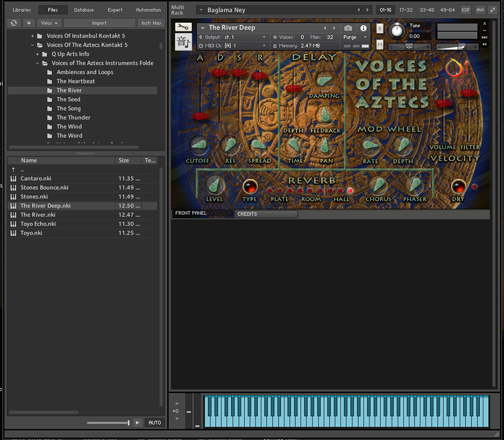Switch to the Database tab

click(x=84, y=10)
